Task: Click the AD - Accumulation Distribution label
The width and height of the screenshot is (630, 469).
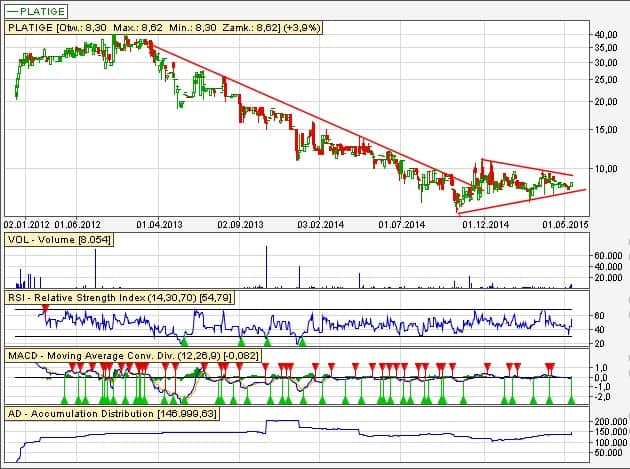Action: pyautogui.click(x=111, y=413)
